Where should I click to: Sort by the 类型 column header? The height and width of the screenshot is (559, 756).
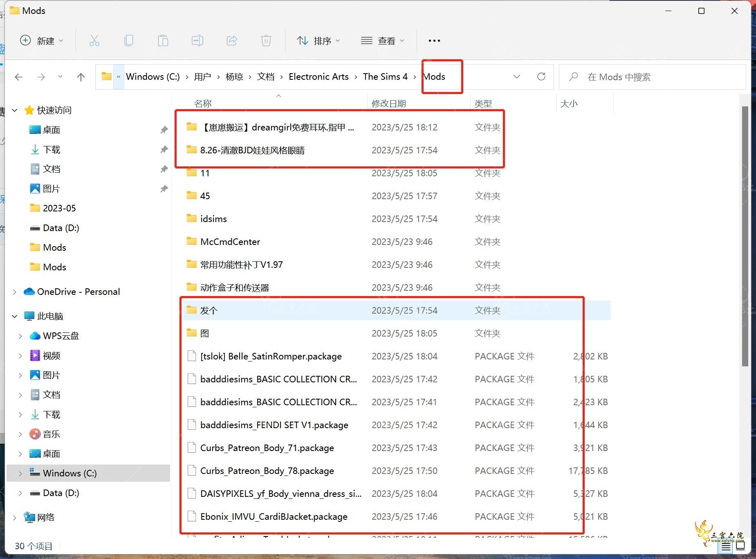[x=483, y=103]
